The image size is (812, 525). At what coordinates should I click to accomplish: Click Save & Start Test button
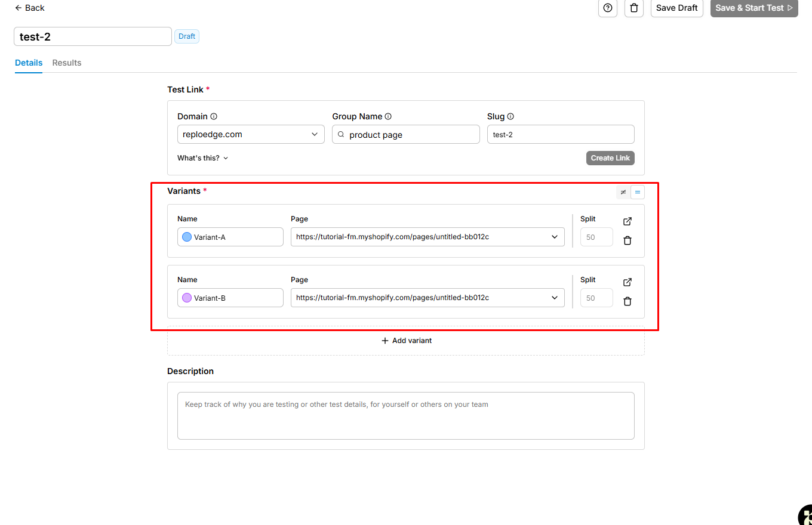[754, 8]
